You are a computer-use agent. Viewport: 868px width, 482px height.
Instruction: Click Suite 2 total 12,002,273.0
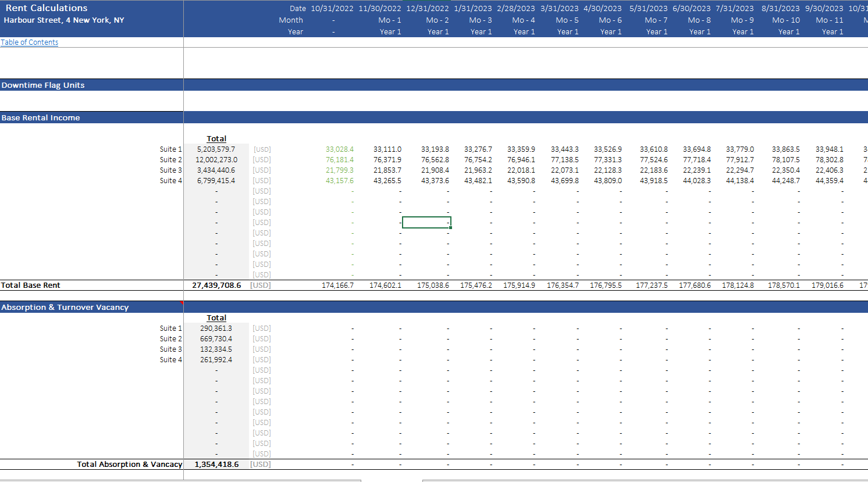pyautogui.click(x=216, y=160)
